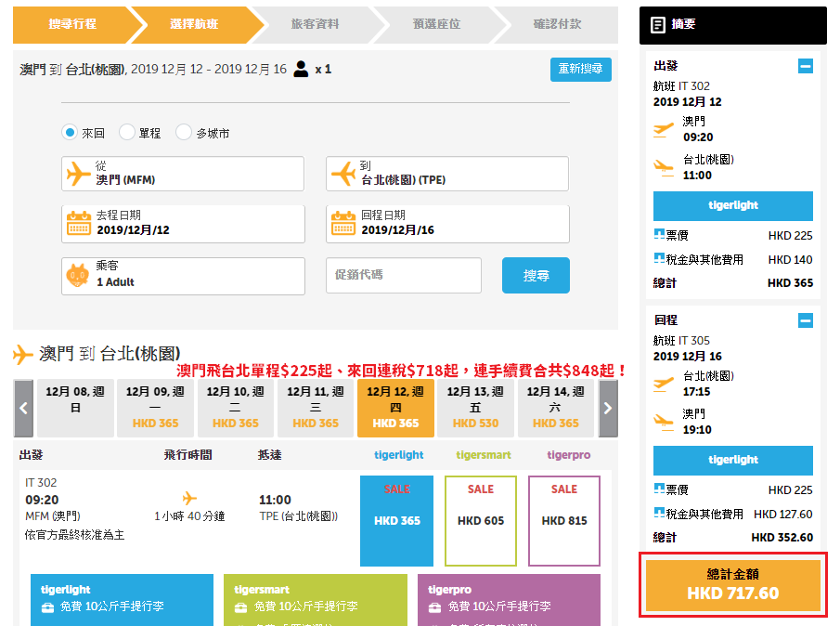Click the 重新搜尋 button
Viewport: 840px width, 626px height.
(x=581, y=69)
